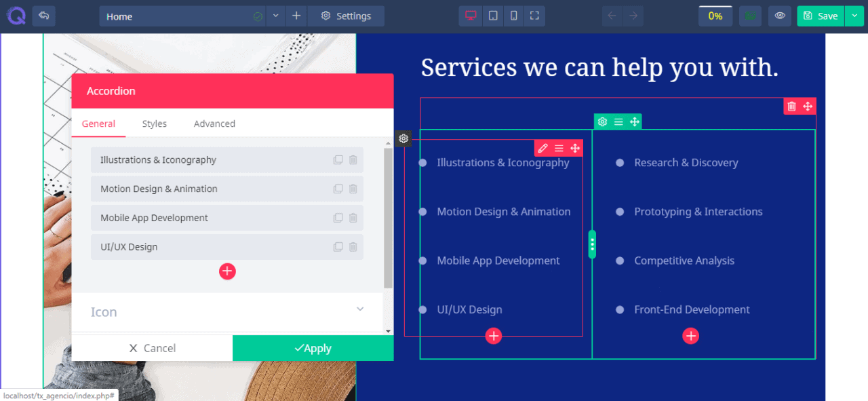Switch to tablet view mode

pos(492,16)
